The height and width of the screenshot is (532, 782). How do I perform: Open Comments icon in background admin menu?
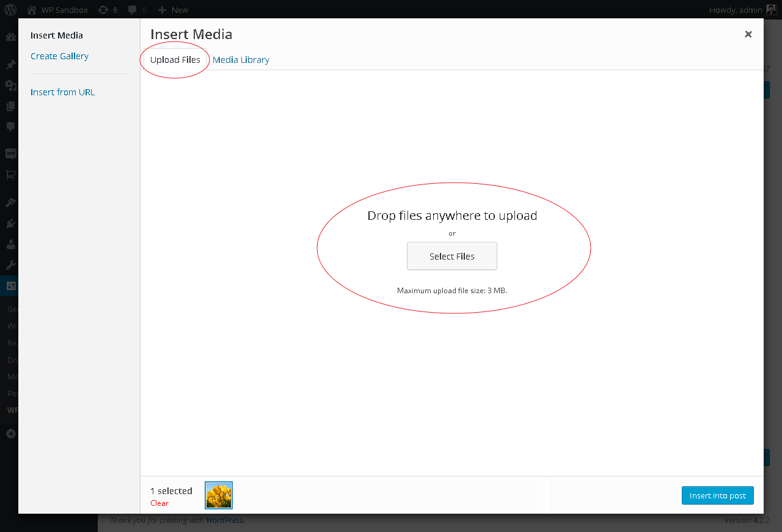[x=10, y=127]
